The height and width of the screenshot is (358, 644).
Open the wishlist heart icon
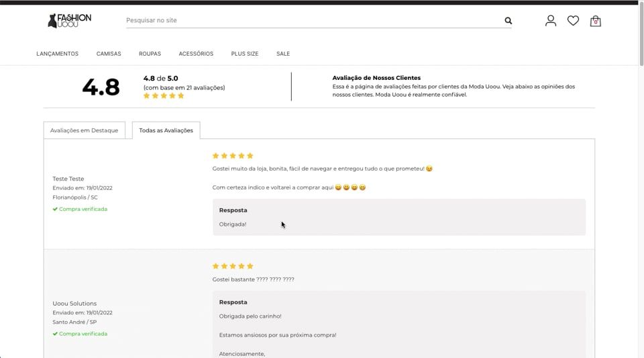[573, 21]
